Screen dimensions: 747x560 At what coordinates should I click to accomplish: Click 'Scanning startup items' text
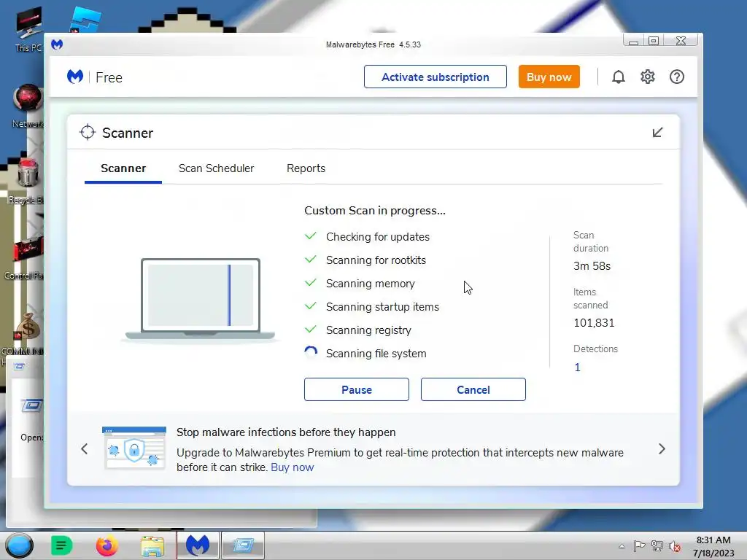(382, 307)
